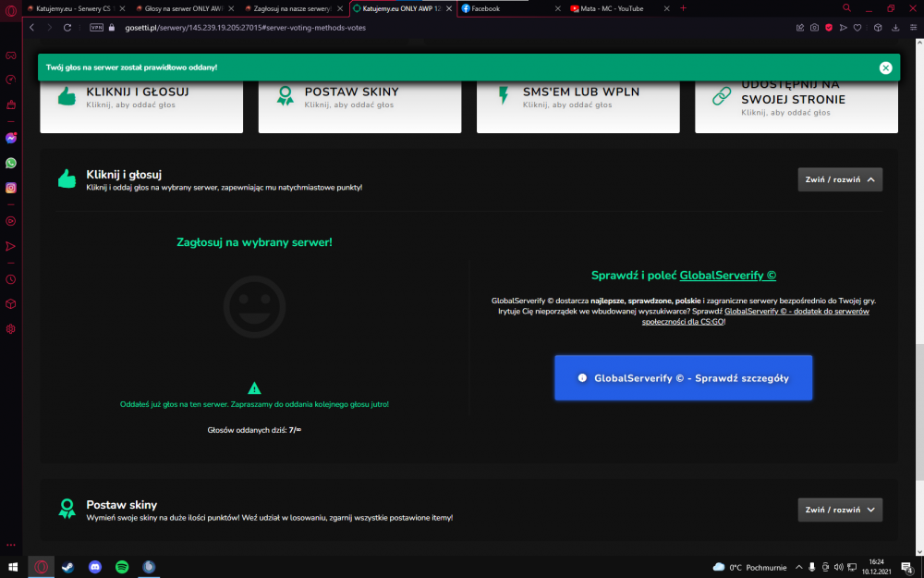Screen dimensions: 924x578
Task: Click the padlock site security icon
Action: [x=112, y=28]
